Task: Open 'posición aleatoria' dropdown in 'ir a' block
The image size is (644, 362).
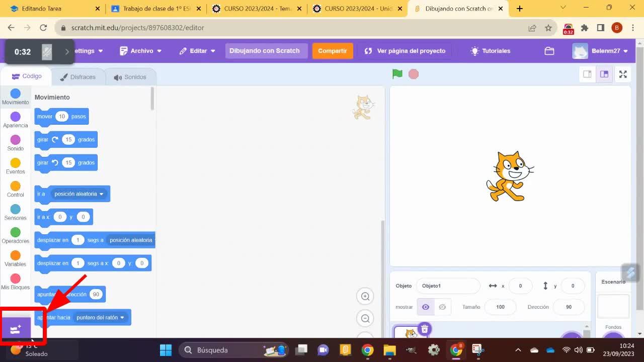Action: point(79,194)
